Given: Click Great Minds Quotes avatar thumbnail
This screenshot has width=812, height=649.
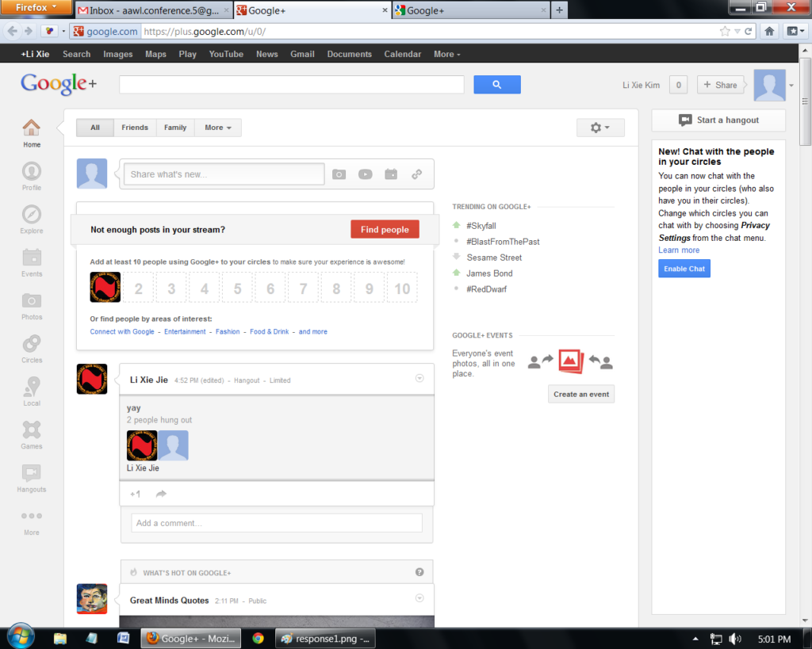Looking at the screenshot, I should [x=92, y=599].
